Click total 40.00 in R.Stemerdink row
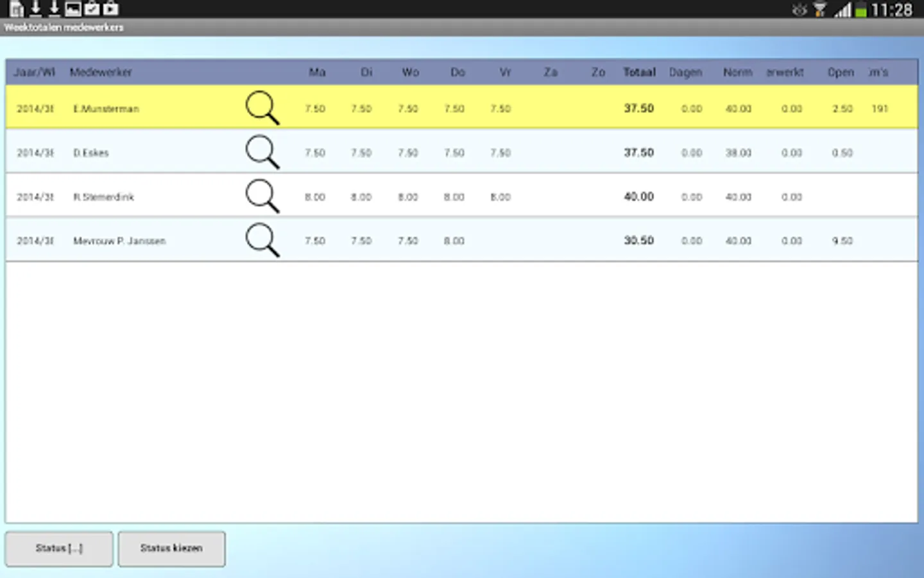Image resolution: width=924 pixels, height=578 pixels. (x=639, y=197)
